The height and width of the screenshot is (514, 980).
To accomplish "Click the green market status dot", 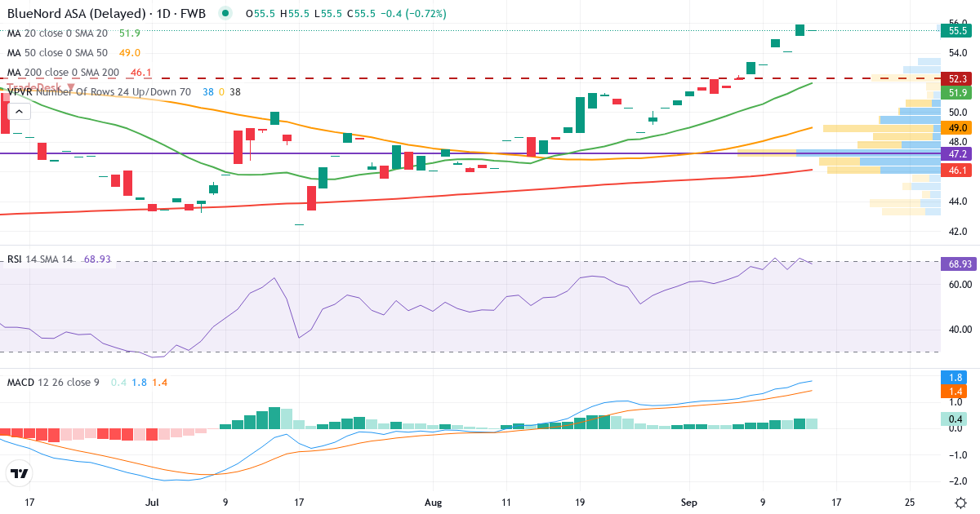I will point(226,14).
